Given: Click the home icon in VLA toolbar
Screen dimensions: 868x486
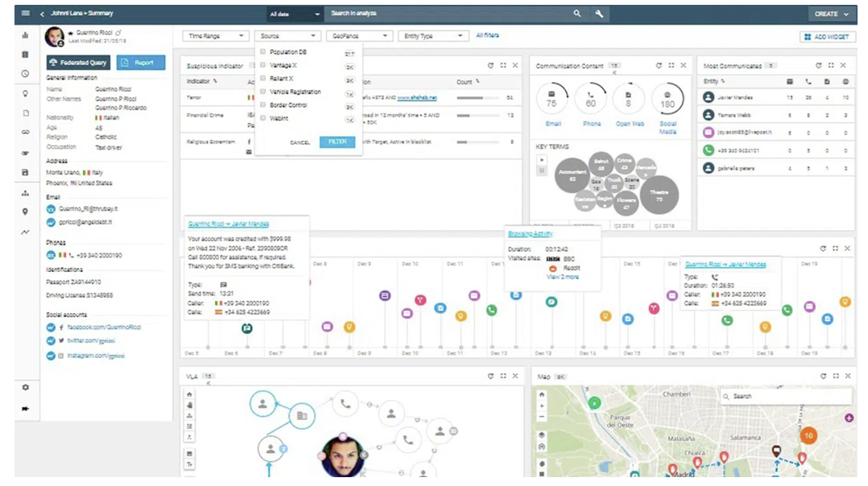Looking at the screenshot, I should click(x=189, y=395).
